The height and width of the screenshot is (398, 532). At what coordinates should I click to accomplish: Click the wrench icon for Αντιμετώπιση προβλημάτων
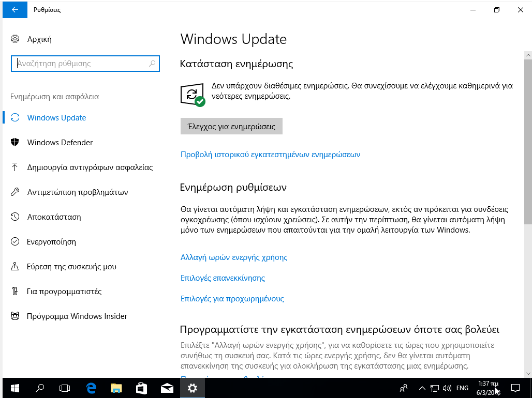(15, 192)
